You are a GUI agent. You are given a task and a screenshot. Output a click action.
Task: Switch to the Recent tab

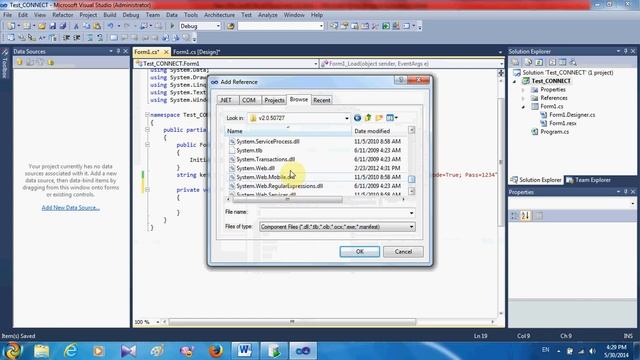point(322,100)
